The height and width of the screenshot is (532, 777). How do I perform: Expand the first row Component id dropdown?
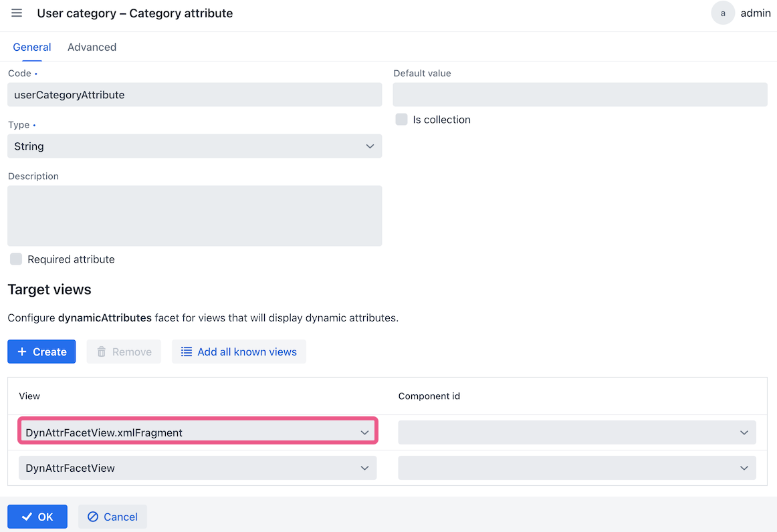[576, 432]
